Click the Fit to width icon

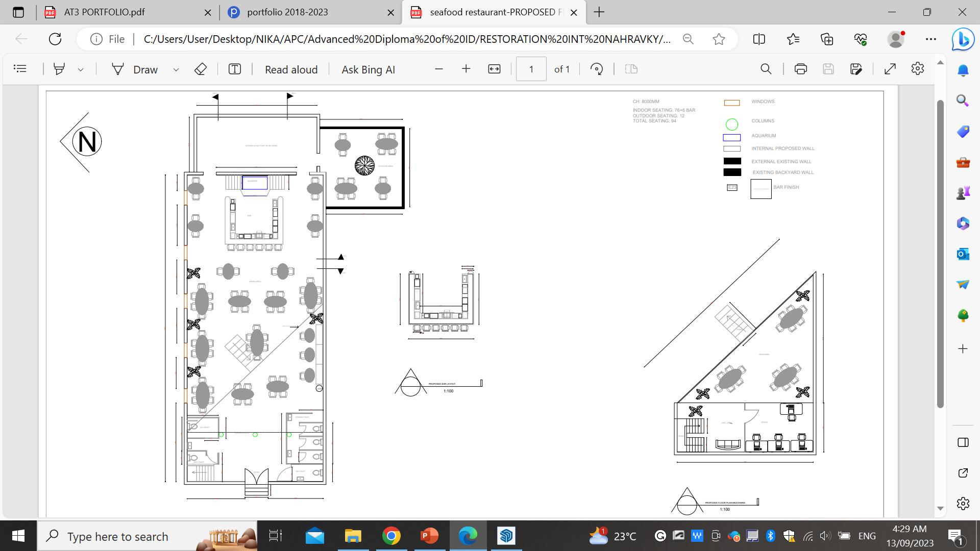point(494,69)
